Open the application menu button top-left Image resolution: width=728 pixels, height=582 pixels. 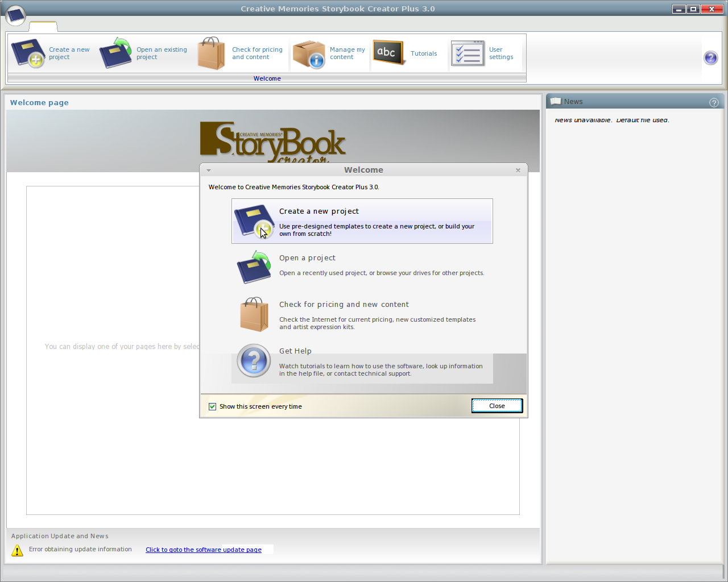pos(15,16)
